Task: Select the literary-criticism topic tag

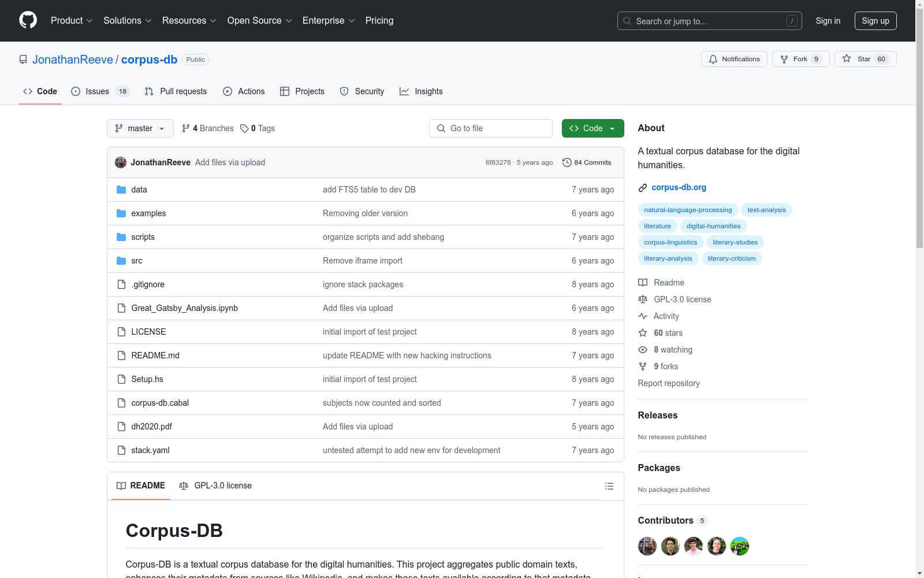Action: [732, 258]
